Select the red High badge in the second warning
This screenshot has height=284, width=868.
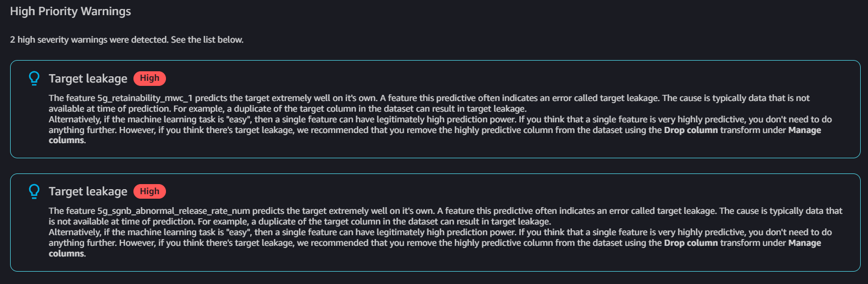(150, 191)
